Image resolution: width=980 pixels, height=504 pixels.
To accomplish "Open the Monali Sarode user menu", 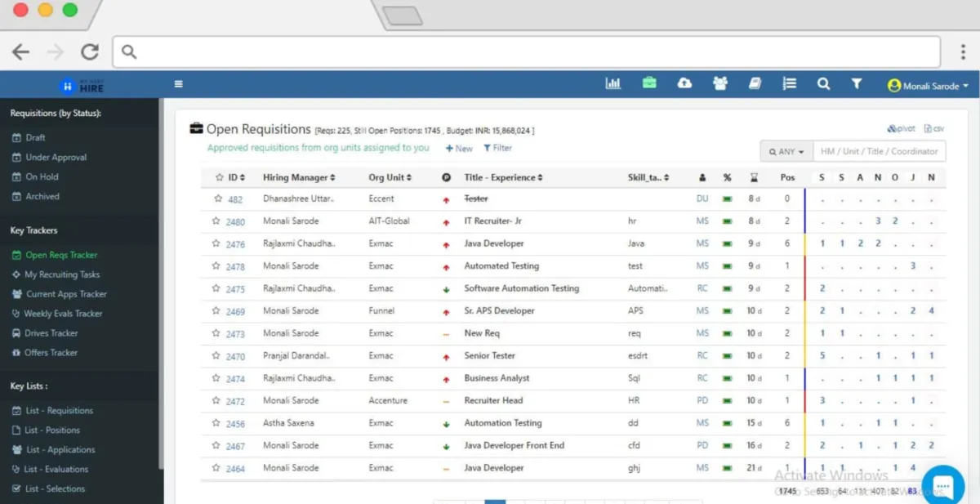I will (x=928, y=86).
